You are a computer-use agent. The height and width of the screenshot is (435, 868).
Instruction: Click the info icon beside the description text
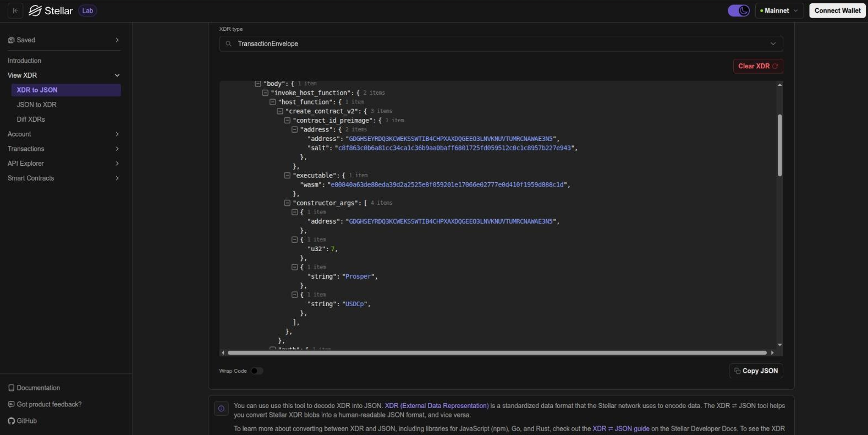coord(221,409)
